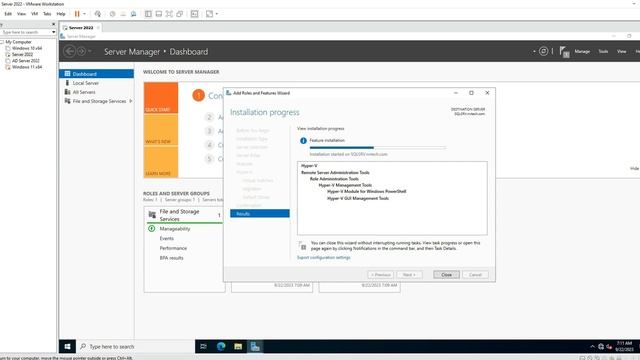This screenshot has width=640, height=360.
Task: Click the console view toolbar icon
Action: (195, 14)
